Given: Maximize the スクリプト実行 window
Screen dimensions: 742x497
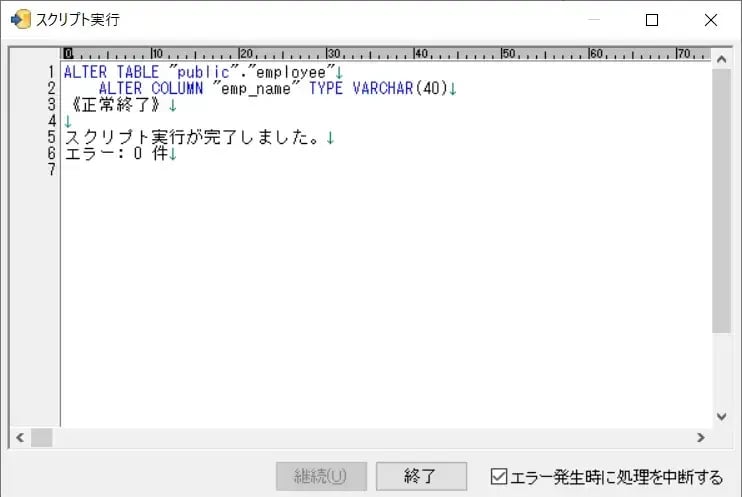Looking at the screenshot, I should (x=652, y=20).
